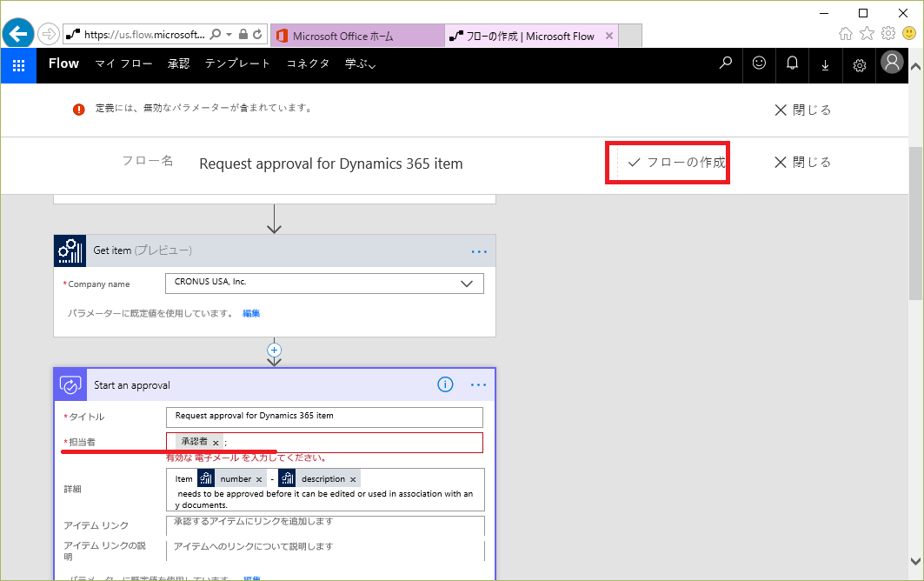Viewport: 924px width, 581px height.
Task: Open the browser home icon
Action: [846, 34]
